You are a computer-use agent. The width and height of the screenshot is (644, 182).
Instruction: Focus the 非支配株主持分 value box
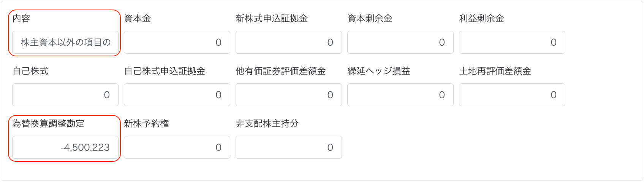[289, 147]
